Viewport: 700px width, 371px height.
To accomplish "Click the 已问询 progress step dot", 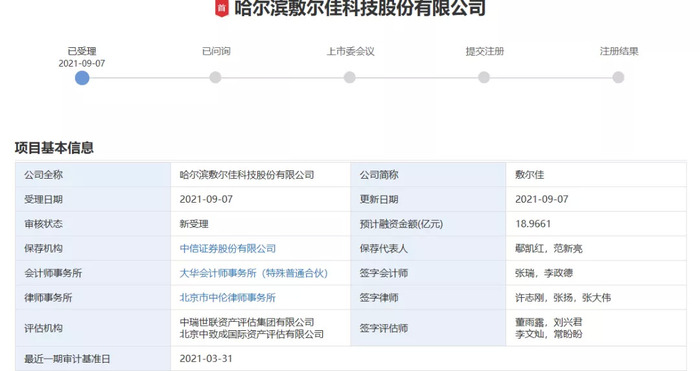I will (215, 78).
